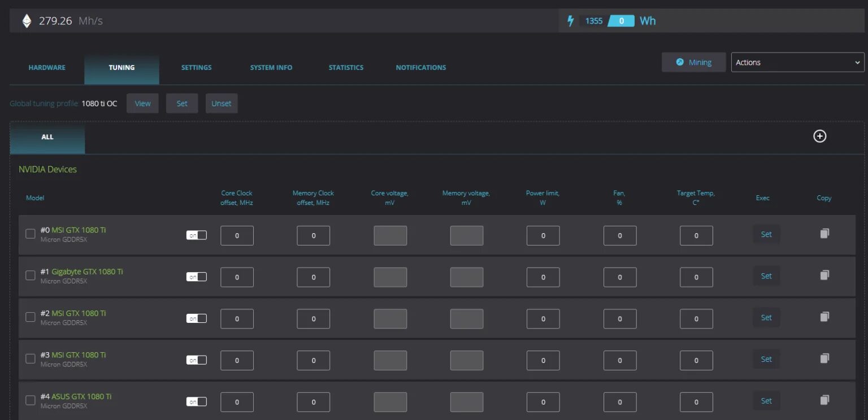Click the Gigabyte GTX 1080 Ti device name
Image resolution: width=868 pixels, height=420 pixels.
pos(87,272)
